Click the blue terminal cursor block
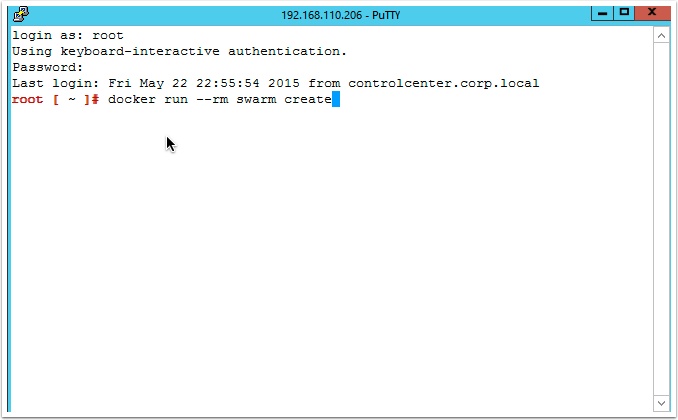The image size is (678, 420). click(336, 99)
